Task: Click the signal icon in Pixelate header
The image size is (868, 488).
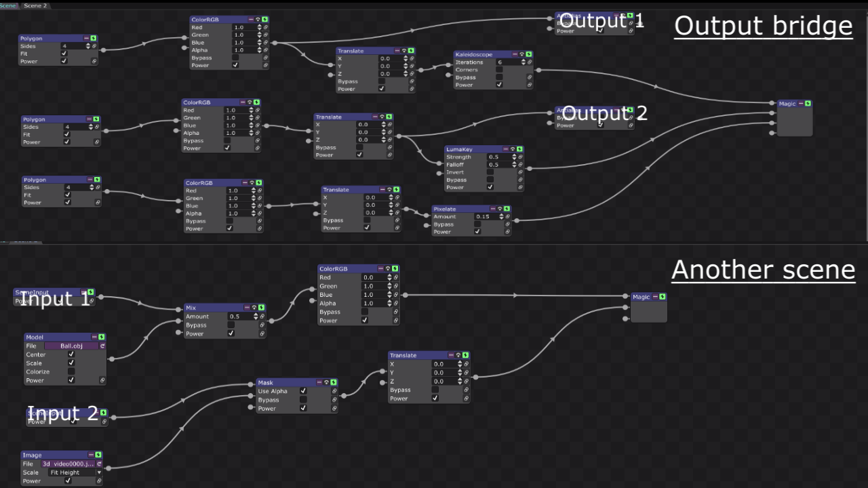Action: 500,209
